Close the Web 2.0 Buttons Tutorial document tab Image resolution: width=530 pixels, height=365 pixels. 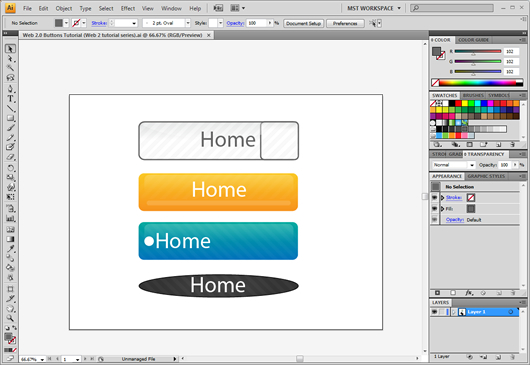point(209,35)
